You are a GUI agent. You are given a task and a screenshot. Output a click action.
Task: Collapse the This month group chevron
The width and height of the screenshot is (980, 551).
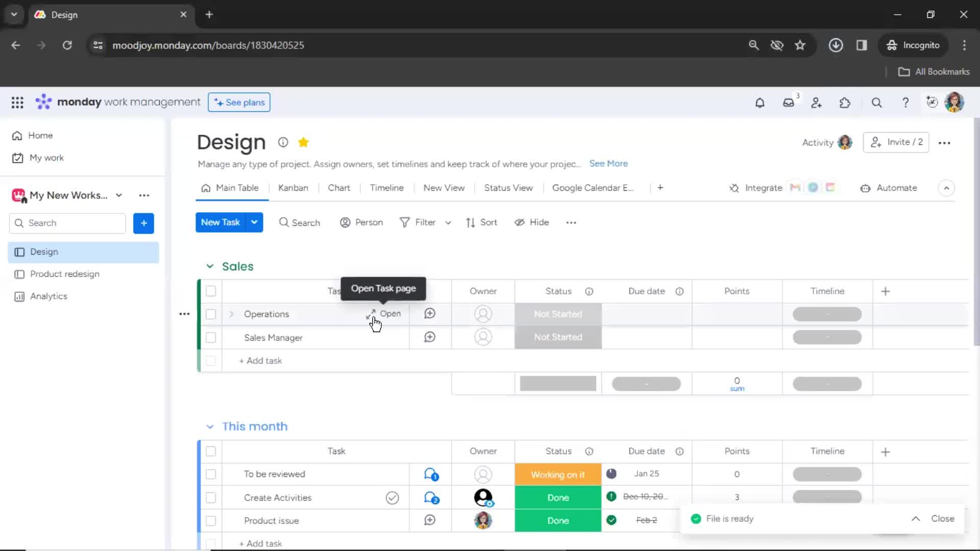tap(210, 427)
